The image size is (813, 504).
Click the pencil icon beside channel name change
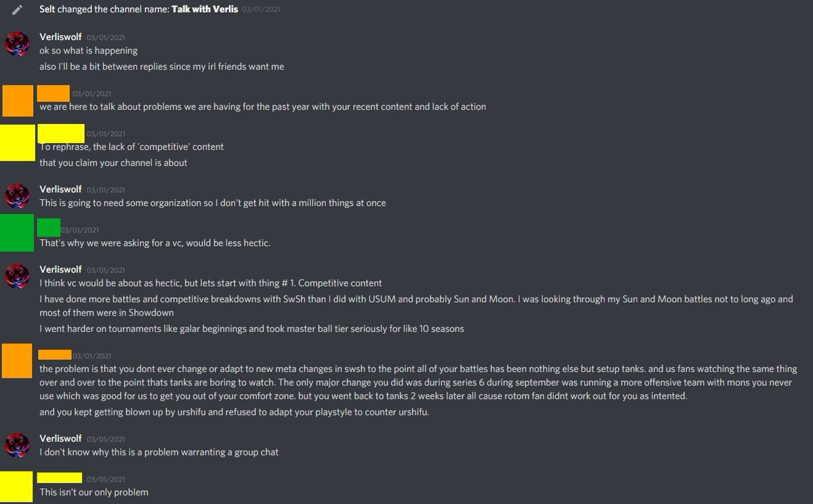pyautogui.click(x=18, y=10)
